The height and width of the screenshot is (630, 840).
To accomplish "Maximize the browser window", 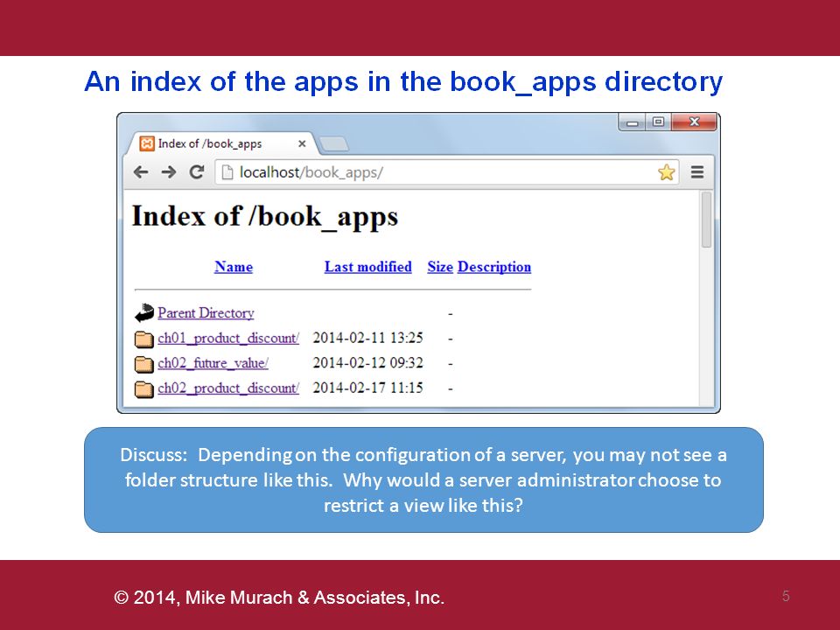I will (x=658, y=122).
